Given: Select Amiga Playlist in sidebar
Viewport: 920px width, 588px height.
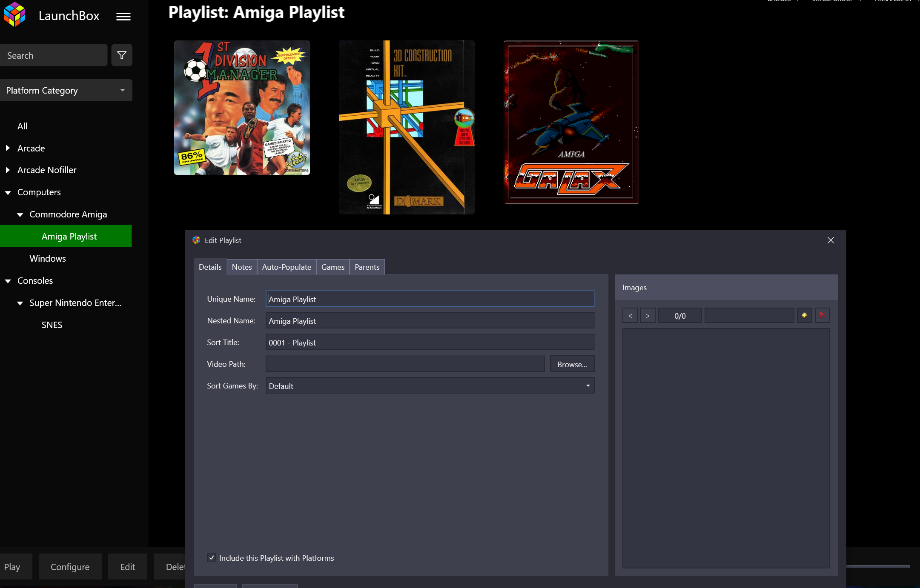Looking at the screenshot, I should click(x=66, y=236).
